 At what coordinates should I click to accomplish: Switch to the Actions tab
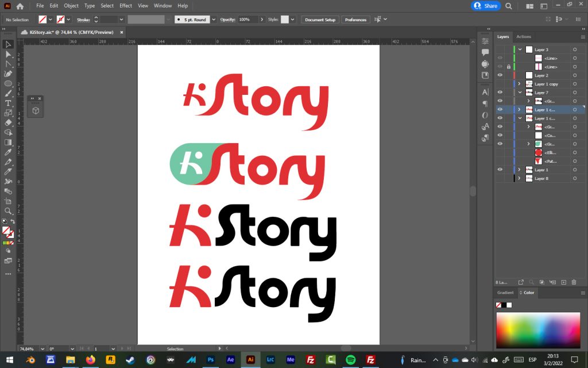coord(524,37)
